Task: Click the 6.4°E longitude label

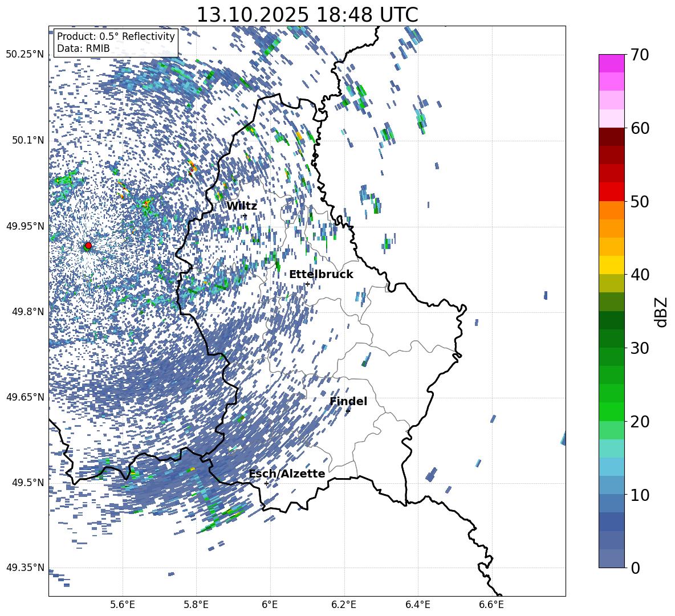Action: click(x=417, y=605)
